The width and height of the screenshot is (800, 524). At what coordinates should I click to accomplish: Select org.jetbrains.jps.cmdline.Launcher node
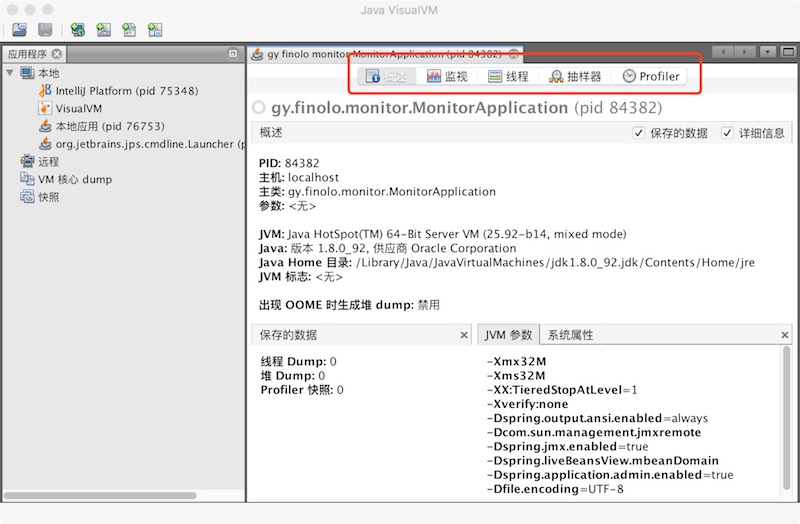point(150,144)
